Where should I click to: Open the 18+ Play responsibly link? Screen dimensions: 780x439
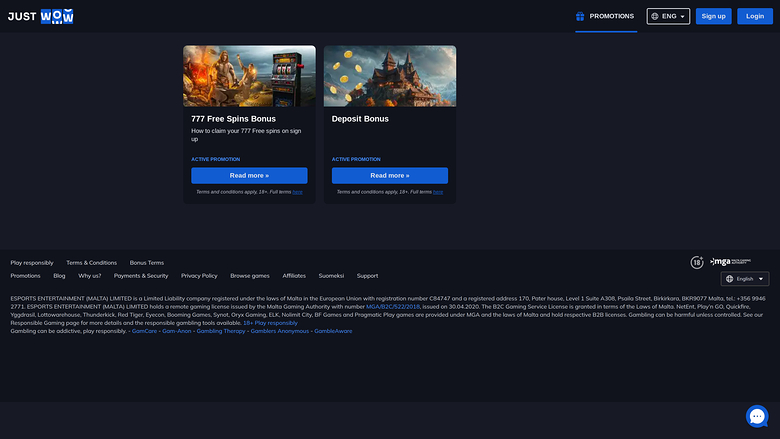pyautogui.click(x=270, y=323)
